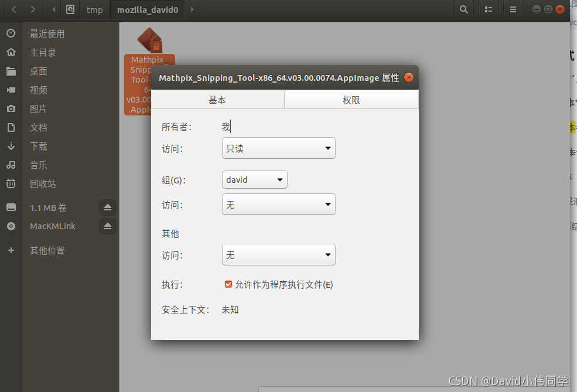Open the tmp folder in path bar
The image size is (577, 392).
point(94,9)
